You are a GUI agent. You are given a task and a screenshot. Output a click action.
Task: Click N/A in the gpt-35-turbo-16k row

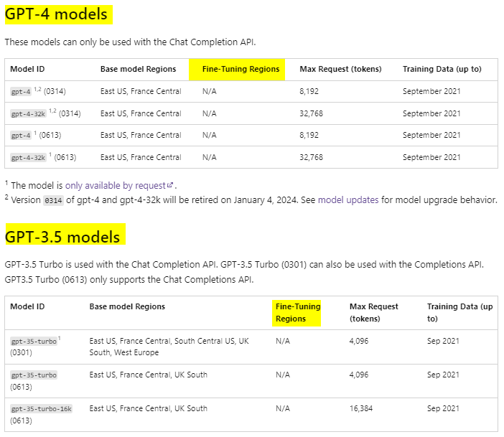(283, 409)
